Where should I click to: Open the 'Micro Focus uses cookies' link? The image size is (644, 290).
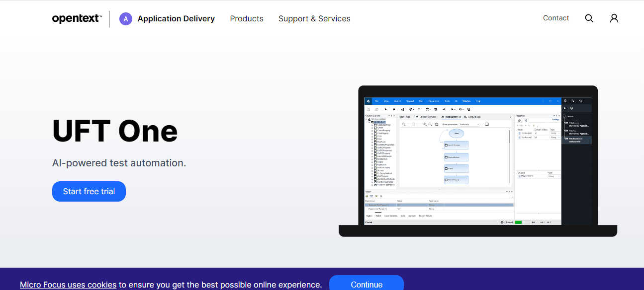click(68, 285)
